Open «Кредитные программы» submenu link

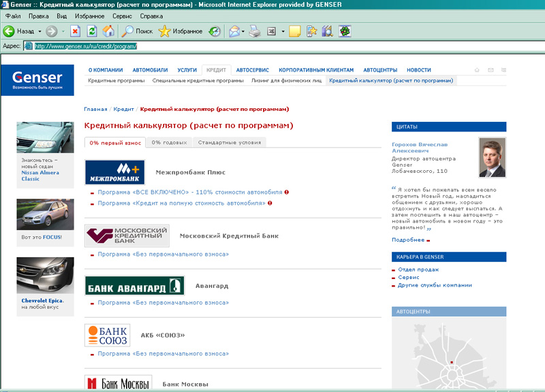[x=116, y=80]
